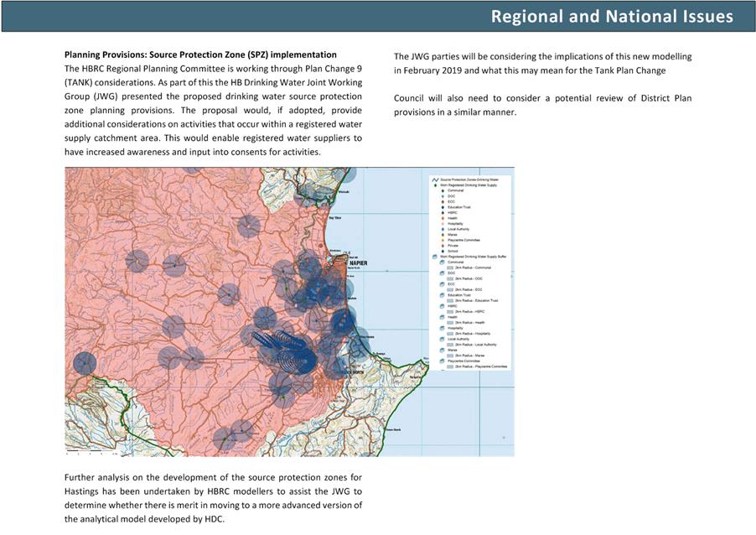This screenshot has width=756, height=535.
Task: Click the 2km Radius - Hospitality swatch
Action: (450, 334)
